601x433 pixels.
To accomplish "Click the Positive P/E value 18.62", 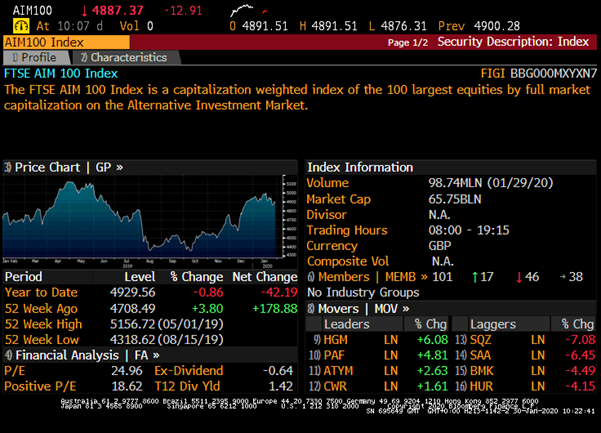I will coord(127,386).
